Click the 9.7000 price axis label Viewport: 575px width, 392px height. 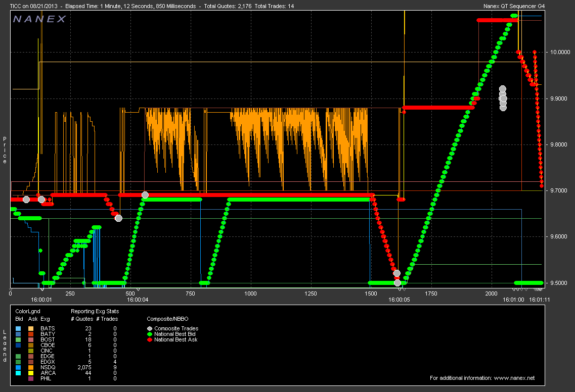[x=558, y=191]
